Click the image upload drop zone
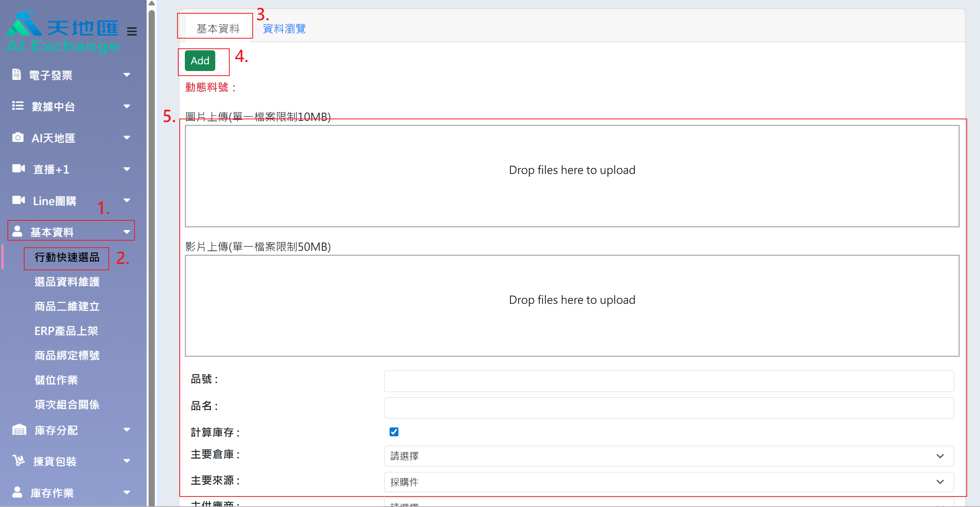The width and height of the screenshot is (980, 507). [x=572, y=175]
